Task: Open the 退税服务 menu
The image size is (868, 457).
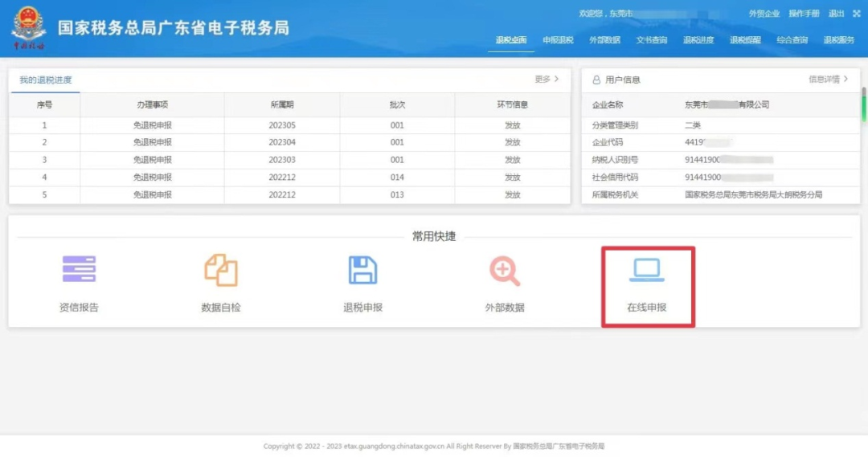Action: [838, 40]
